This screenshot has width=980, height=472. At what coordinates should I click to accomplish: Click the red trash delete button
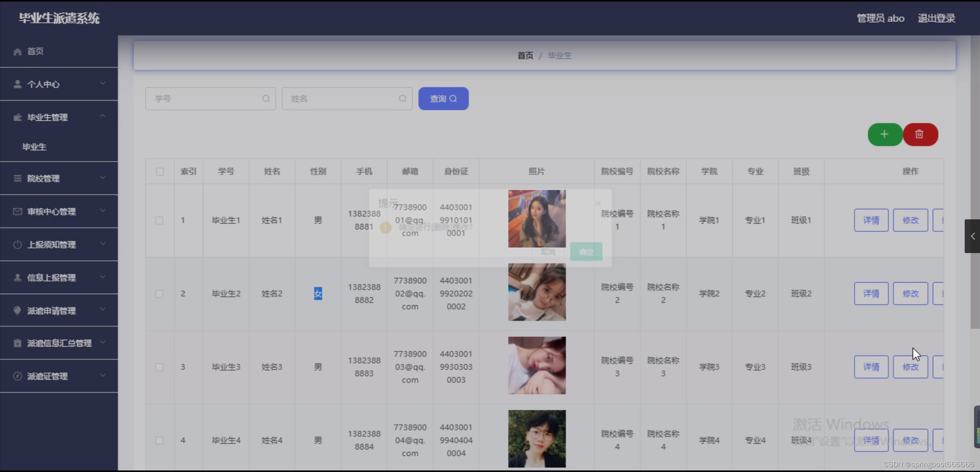point(920,134)
